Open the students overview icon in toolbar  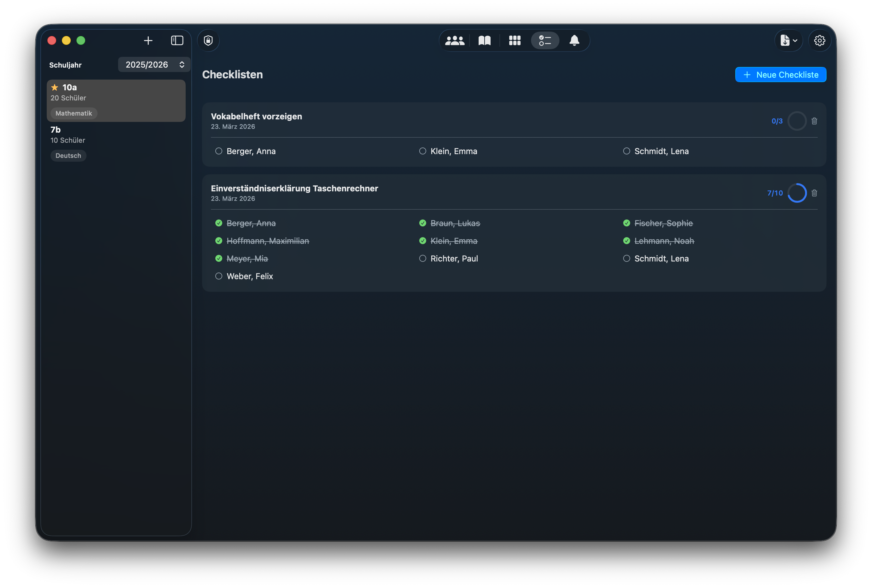[x=454, y=40]
